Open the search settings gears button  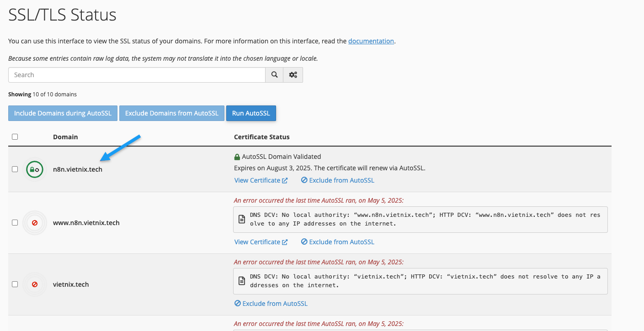(x=293, y=75)
